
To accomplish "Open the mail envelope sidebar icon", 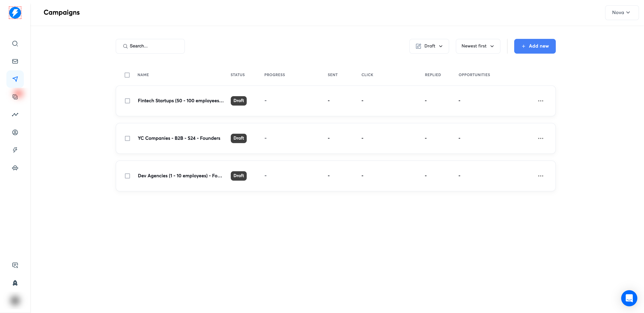I will [x=15, y=61].
